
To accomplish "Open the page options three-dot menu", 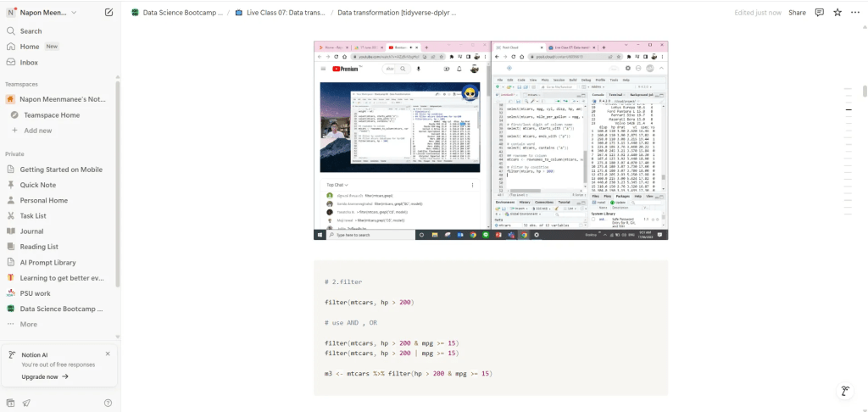I will [x=855, y=13].
